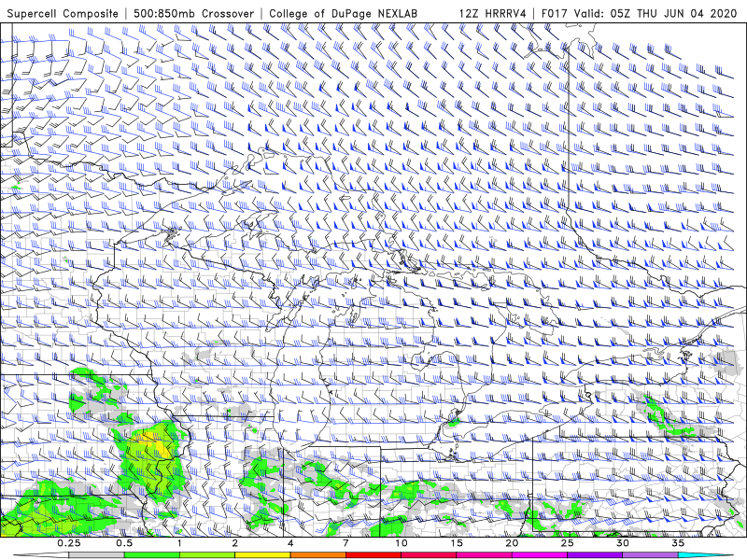Click the gray 0.25–0.5 color bar segment

[97, 555]
